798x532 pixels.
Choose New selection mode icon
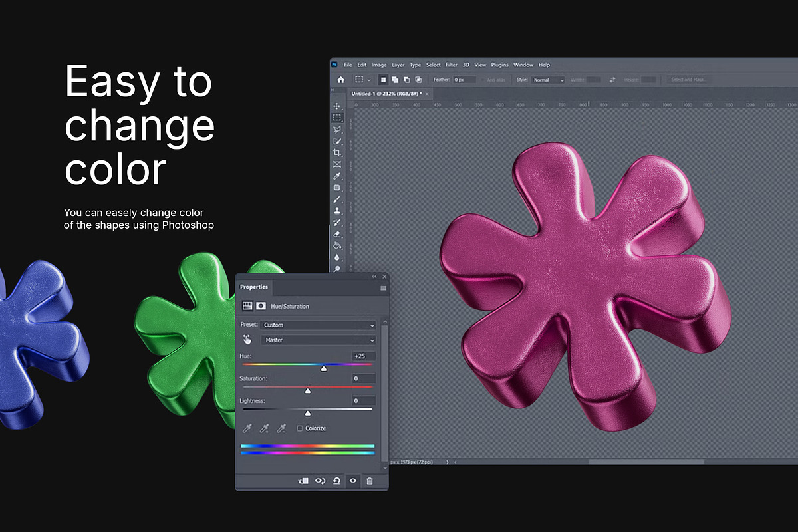coord(384,80)
